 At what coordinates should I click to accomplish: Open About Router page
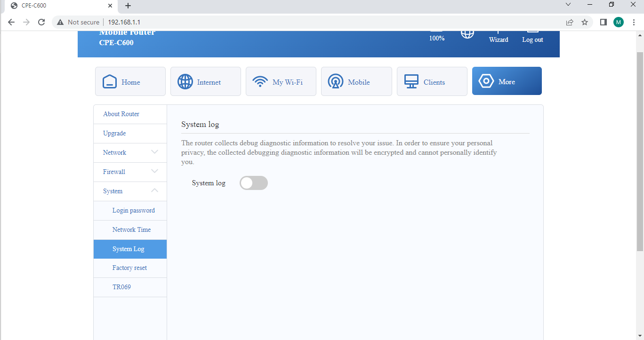tap(130, 114)
